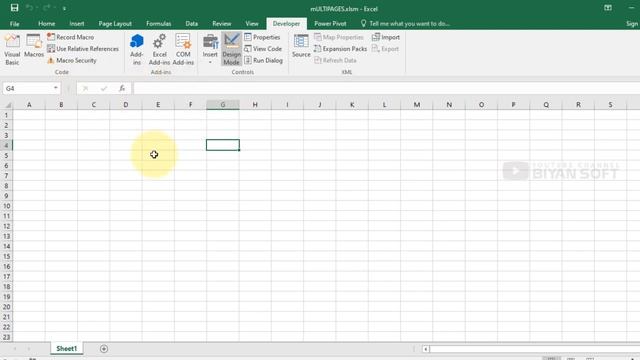Click Run Dialog
The width and height of the screenshot is (640, 360).
pos(263,60)
